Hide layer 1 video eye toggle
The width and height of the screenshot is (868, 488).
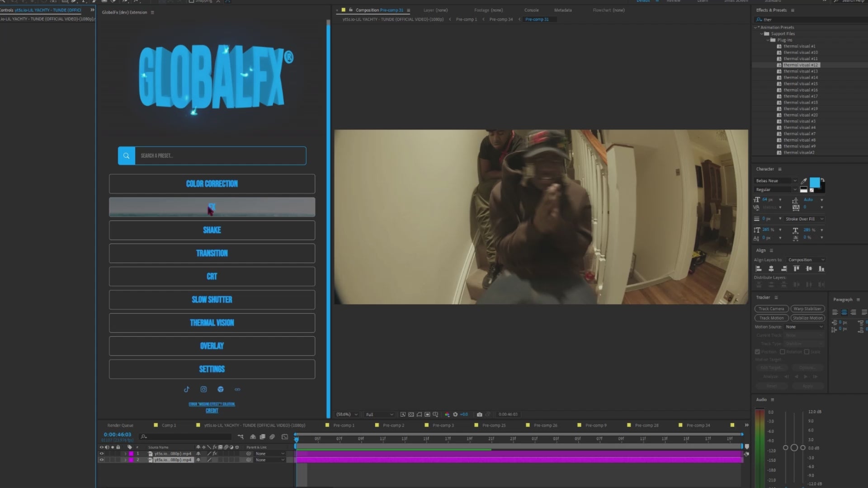pos(102,454)
